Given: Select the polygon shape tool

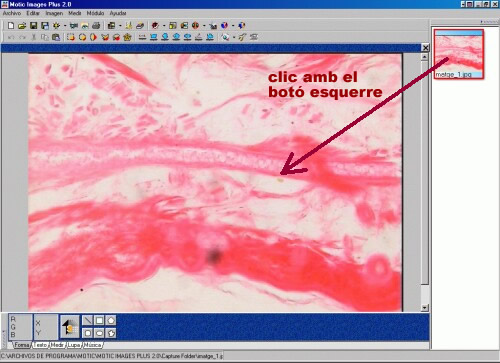Looking at the screenshot, I should (111, 320).
